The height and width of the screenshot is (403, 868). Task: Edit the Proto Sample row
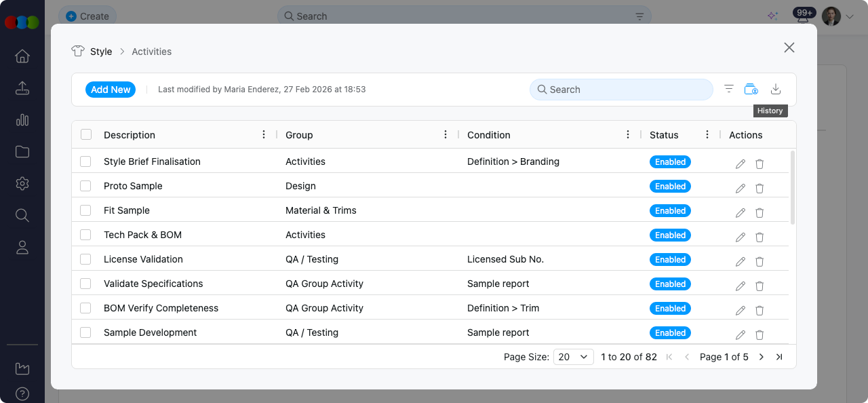coord(740,188)
